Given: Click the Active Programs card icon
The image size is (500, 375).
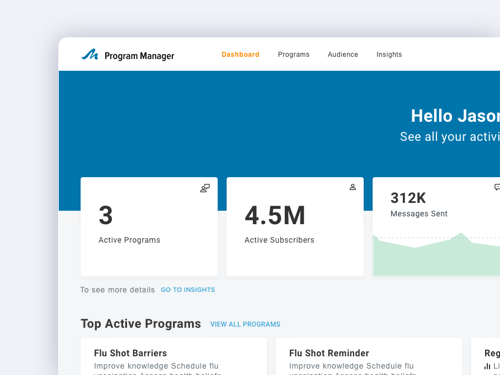Looking at the screenshot, I should [205, 188].
